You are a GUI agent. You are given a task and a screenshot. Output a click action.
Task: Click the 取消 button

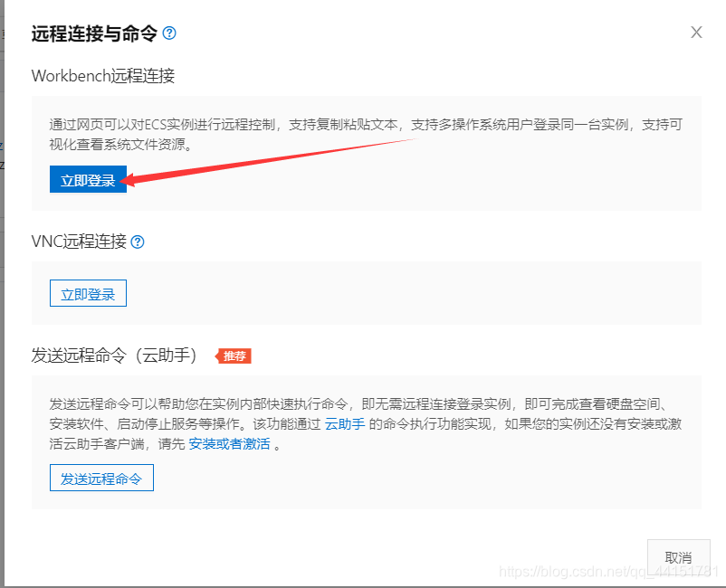(x=678, y=557)
